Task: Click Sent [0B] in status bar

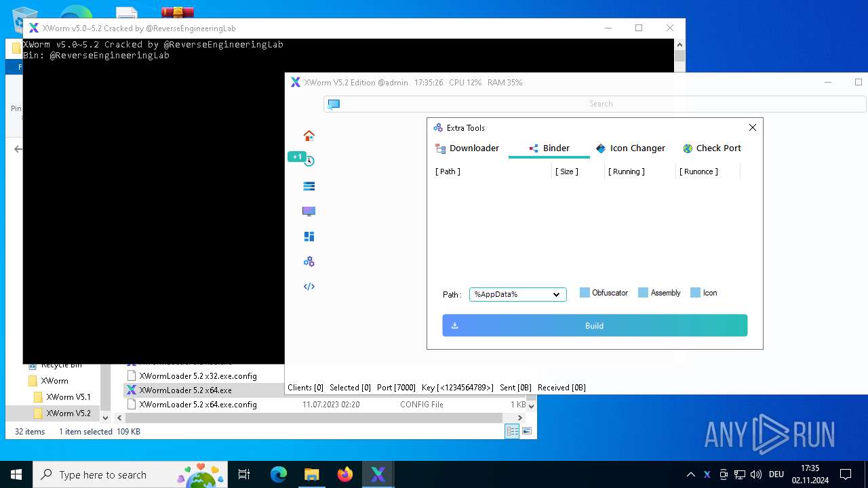Action: point(515,388)
